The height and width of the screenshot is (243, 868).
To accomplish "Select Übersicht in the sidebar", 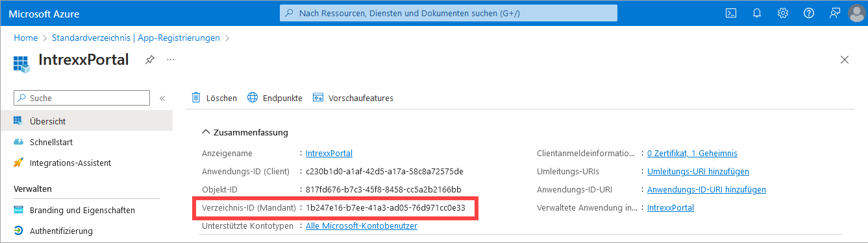I will 86,121.
